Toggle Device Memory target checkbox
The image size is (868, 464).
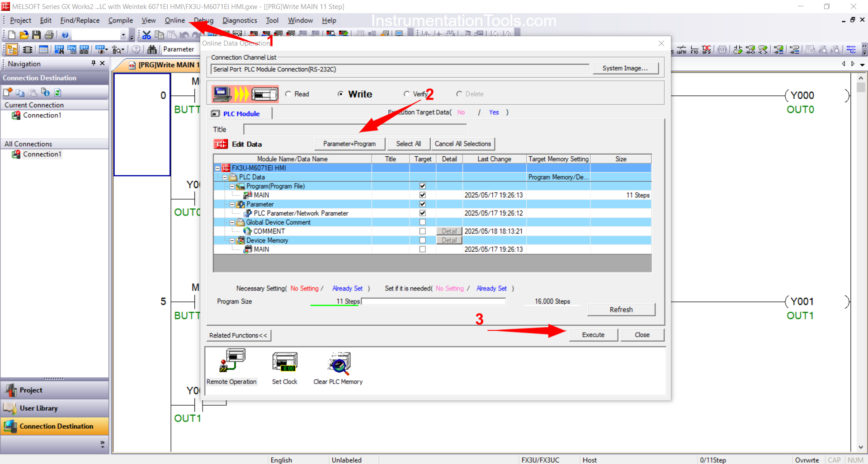(422, 240)
